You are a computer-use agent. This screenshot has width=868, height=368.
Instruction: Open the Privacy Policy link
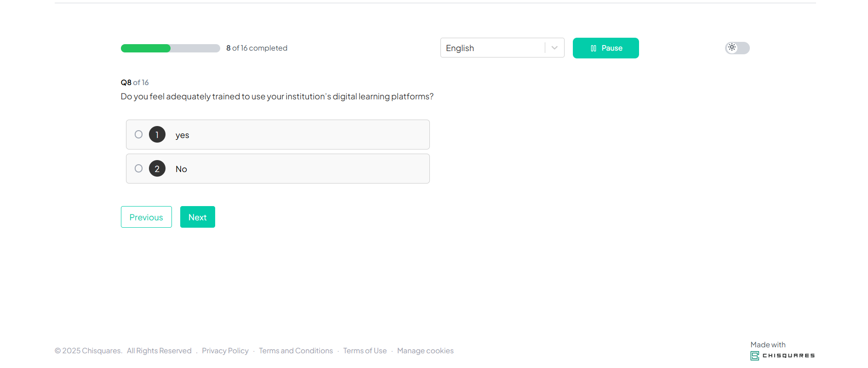pyautogui.click(x=225, y=351)
